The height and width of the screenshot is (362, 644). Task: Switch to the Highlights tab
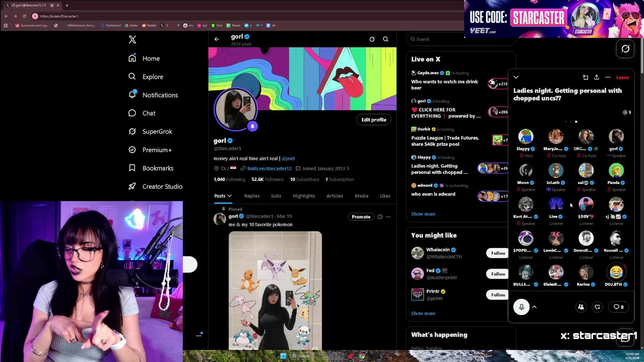click(x=304, y=196)
